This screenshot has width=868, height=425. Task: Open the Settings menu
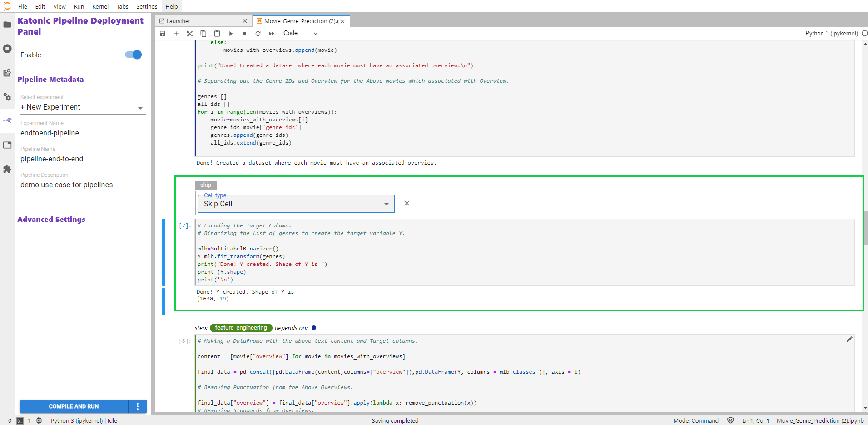[x=147, y=6]
